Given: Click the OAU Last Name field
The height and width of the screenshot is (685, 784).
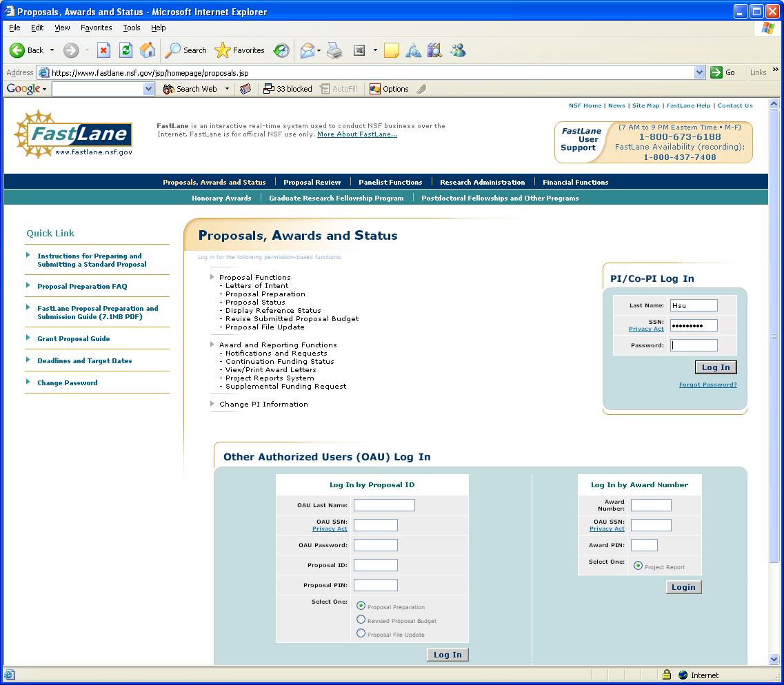Looking at the screenshot, I should [x=384, y=505].
